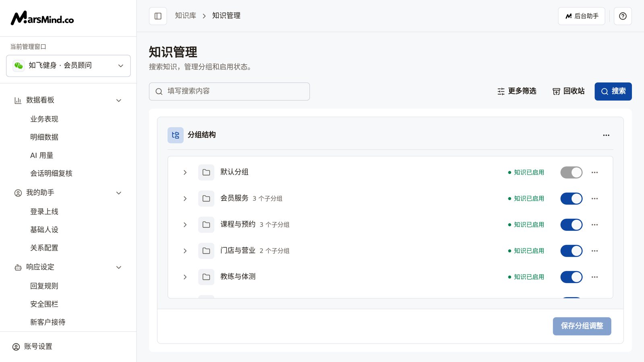
Task: Go to 业务表现 in sidebar
Action: pyautogui.click(x=44, y=119)
